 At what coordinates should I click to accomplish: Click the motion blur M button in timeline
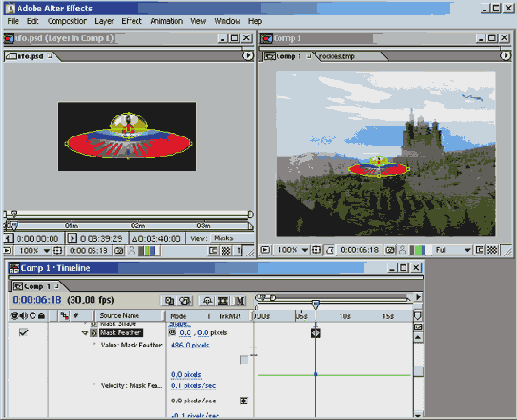[239, 301]
